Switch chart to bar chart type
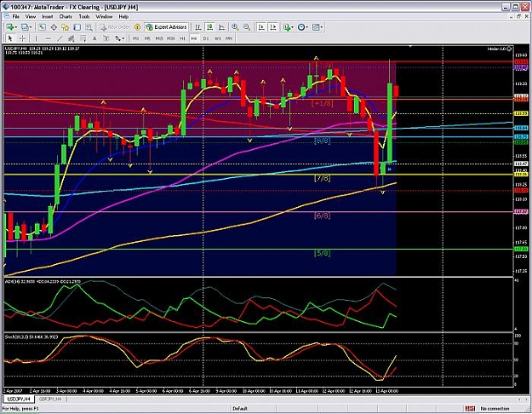Screen dimensions: 532x414 click(197, 27)
